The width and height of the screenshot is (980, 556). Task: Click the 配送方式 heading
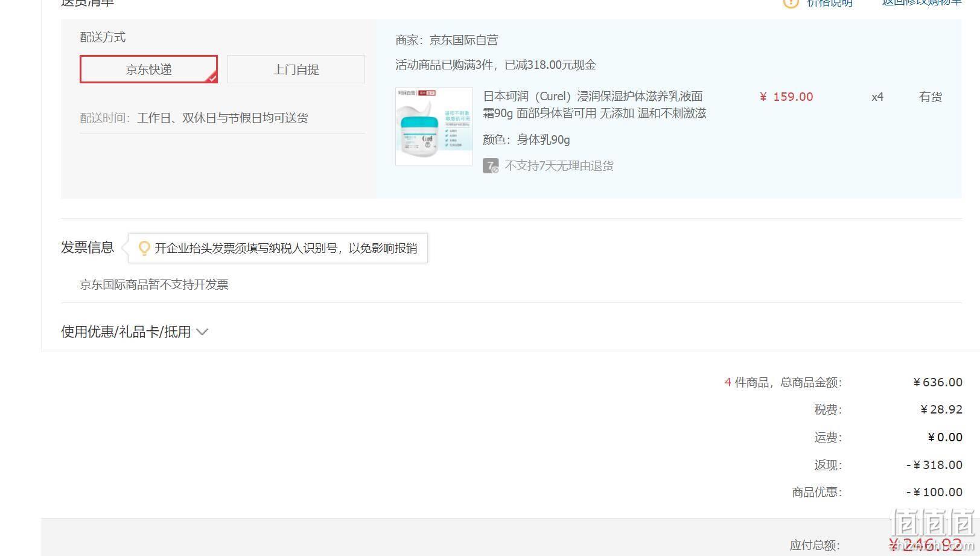[103, 37]
